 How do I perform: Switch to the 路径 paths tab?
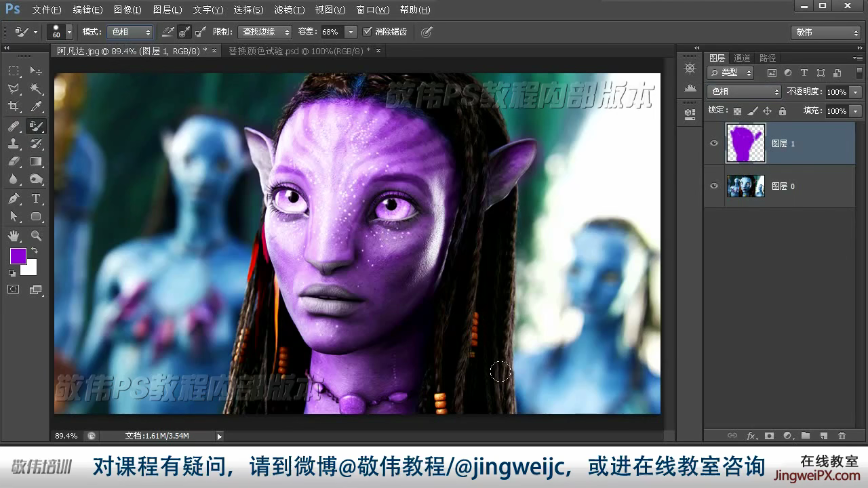(x=768, y=58)
